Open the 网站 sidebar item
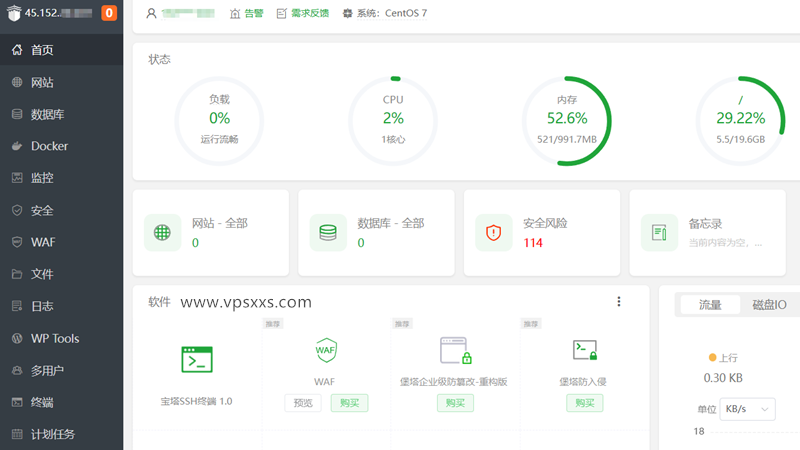Image resolution: width=800 pixels, height=450 pixels. [61, 82]
